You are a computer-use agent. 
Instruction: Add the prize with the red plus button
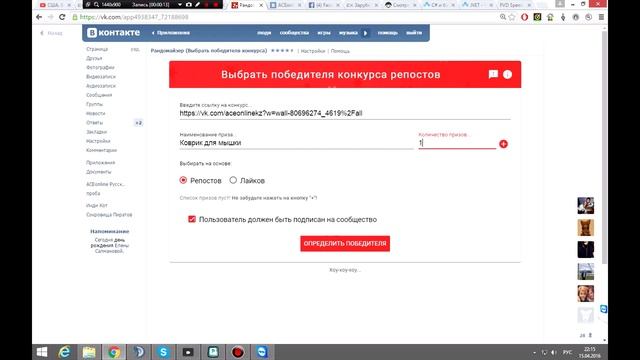[x=503, y=144]
